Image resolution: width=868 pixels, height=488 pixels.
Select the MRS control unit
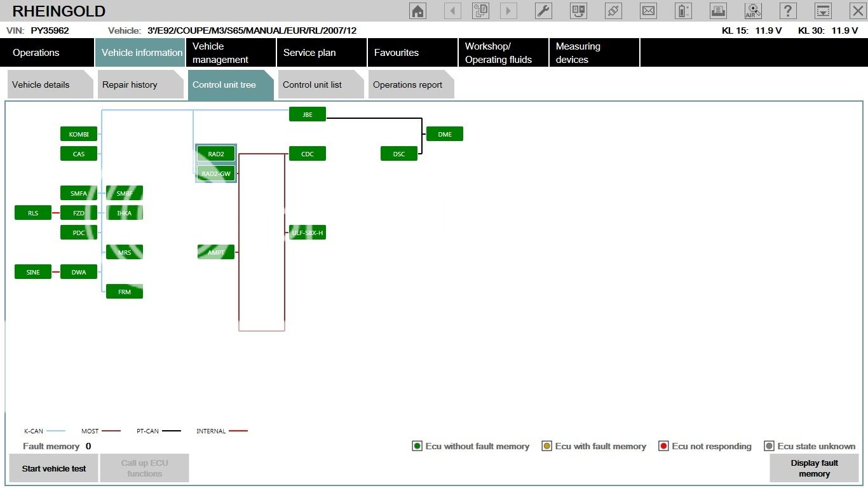[x=125, y=252]
